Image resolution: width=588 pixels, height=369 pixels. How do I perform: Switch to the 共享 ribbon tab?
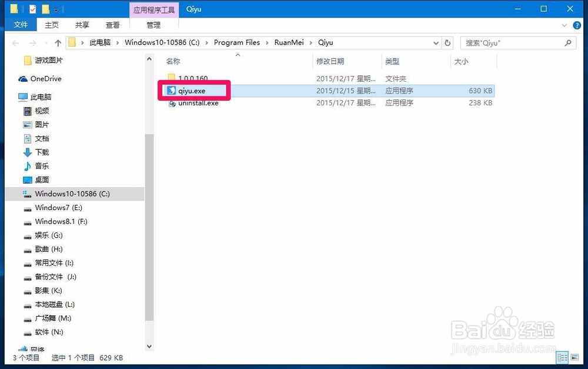pos(82,25)
